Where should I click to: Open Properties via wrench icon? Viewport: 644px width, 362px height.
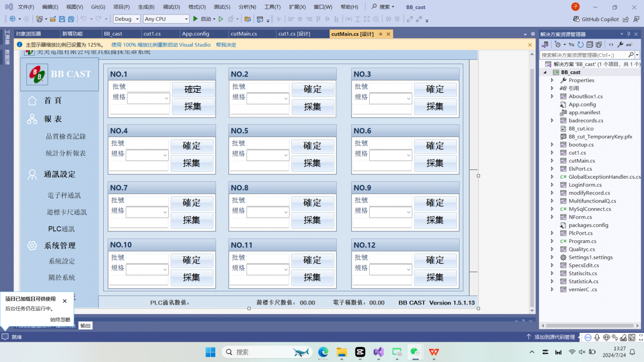coord(620,44)
